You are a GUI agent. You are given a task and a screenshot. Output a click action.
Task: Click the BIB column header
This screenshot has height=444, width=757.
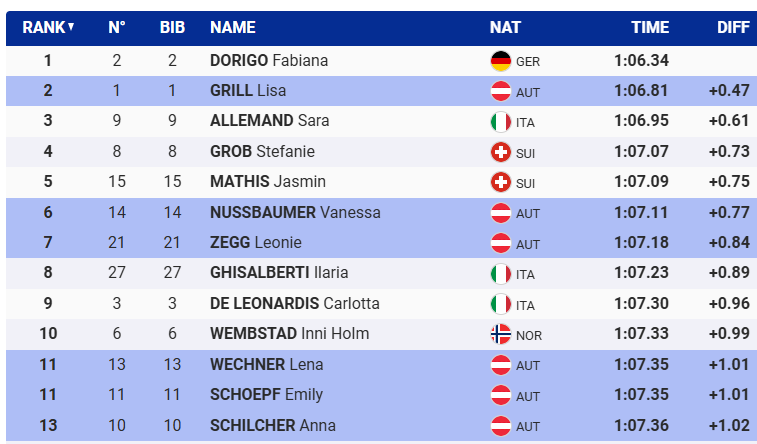(172, 28)
